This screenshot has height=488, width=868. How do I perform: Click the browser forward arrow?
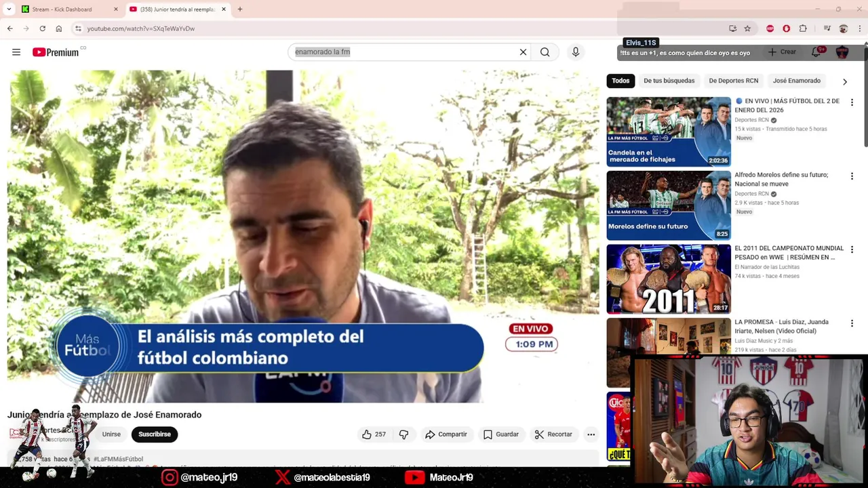click(26, 28)
